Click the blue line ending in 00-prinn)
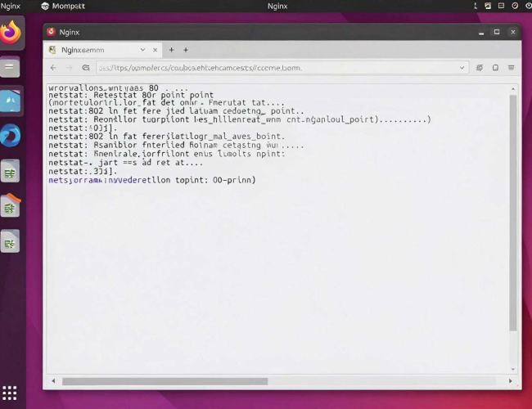 pos(152,180)
